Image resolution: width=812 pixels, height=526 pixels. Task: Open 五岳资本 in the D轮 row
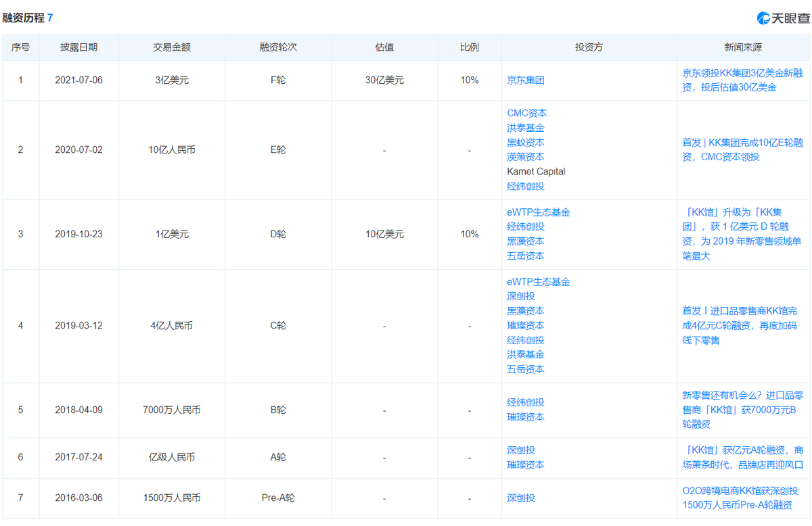525,256
